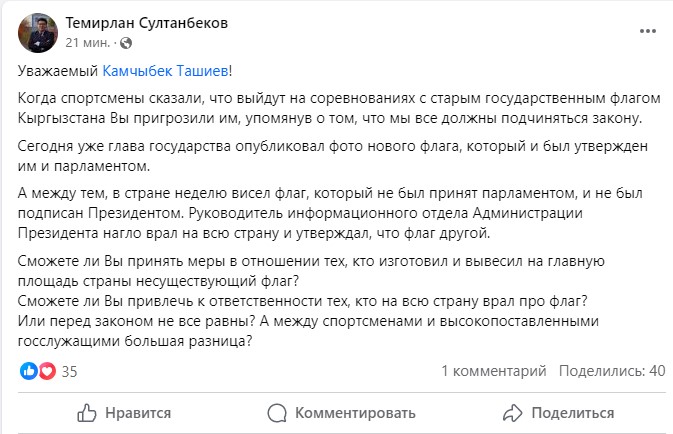Click the blue like reaction emoji
673x434 pixels.
coord(29,371)
